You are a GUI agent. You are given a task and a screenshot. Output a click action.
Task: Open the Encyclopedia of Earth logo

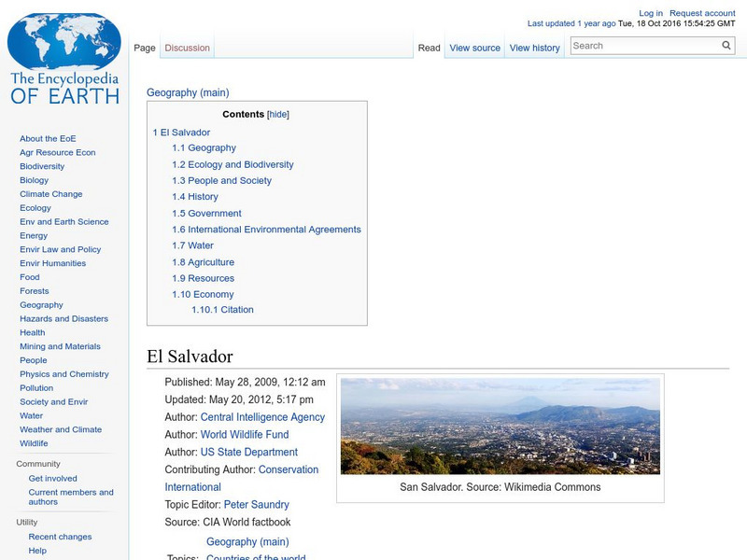(64, 59)
